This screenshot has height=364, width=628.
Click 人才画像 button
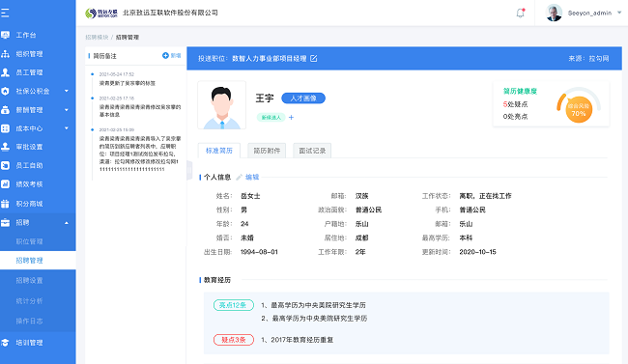pos(303,98)
